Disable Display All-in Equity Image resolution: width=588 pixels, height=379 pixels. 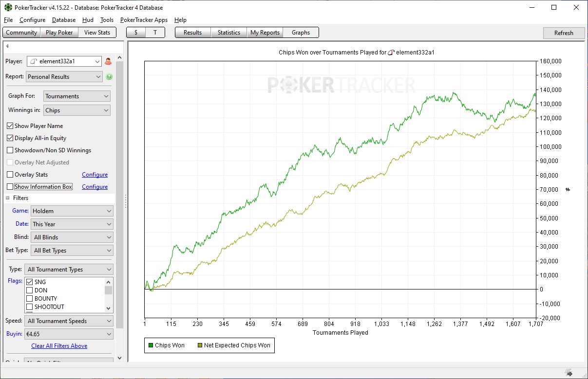coord(11,138)
